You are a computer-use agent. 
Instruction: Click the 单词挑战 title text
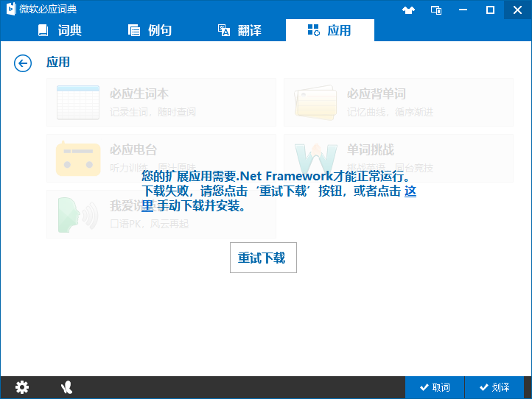click(371, 149)
